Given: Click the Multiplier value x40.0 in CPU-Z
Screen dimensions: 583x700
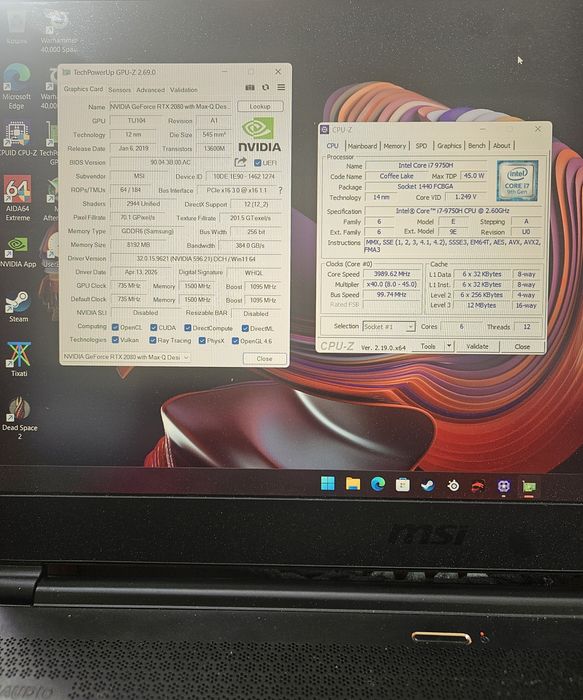Looking at the screenshot, I should 392,284.
